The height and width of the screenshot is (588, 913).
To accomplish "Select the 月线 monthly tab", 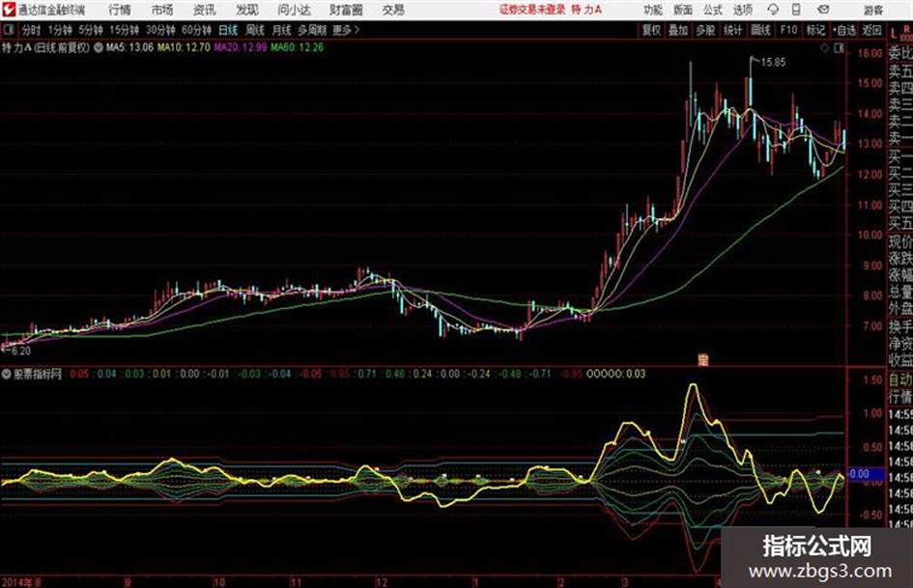I will (x=282, y=30).
